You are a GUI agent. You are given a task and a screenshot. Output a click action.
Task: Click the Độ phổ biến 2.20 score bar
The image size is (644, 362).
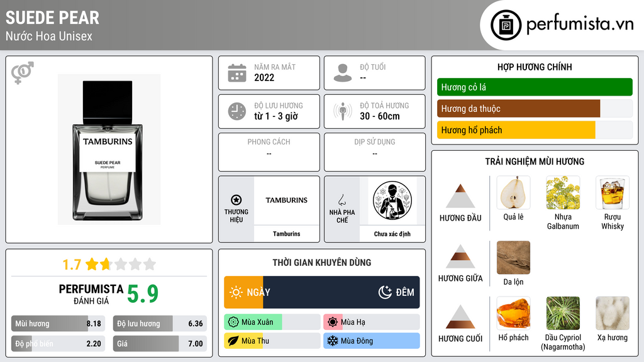(x=58, y=344)
